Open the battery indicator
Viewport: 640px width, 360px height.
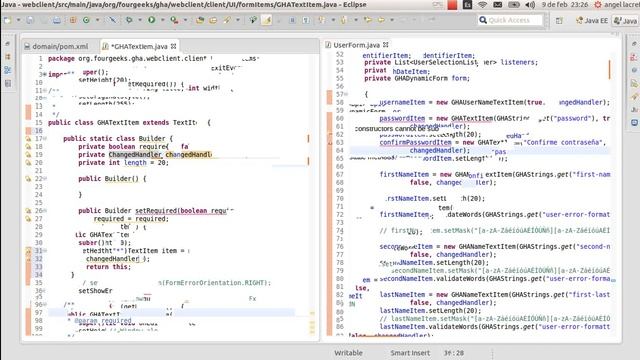514,5
